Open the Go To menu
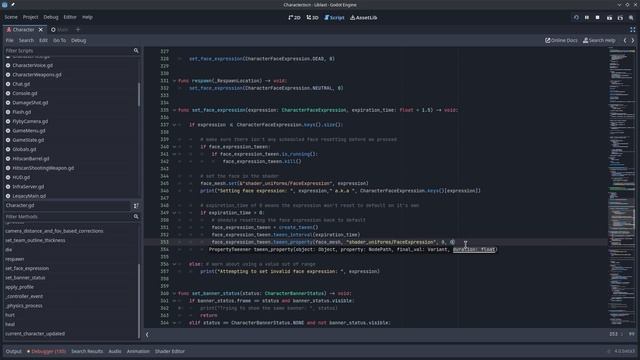Viewport: 640px width, 360px height. (60, 40)
